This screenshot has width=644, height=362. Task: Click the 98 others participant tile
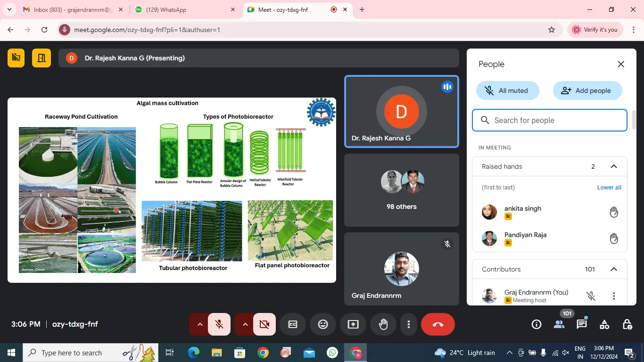click(x=402, y=190)
